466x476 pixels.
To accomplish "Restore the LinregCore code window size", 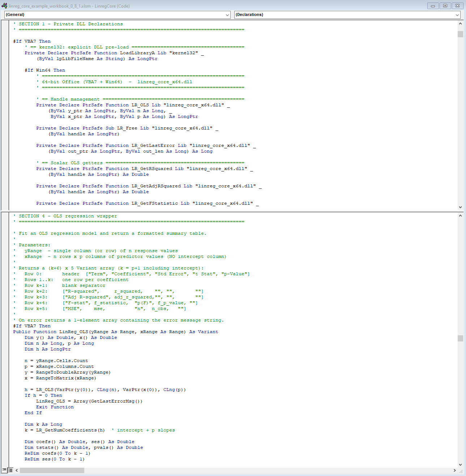I will (x=445, y=6).
